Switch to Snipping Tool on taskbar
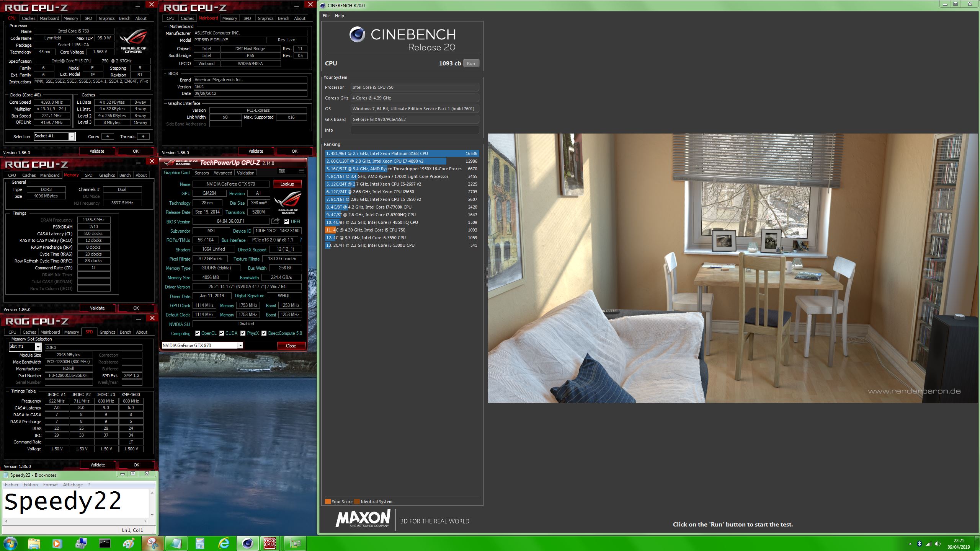Viewport: 980px width, 551px height. (x=152, y=543)
